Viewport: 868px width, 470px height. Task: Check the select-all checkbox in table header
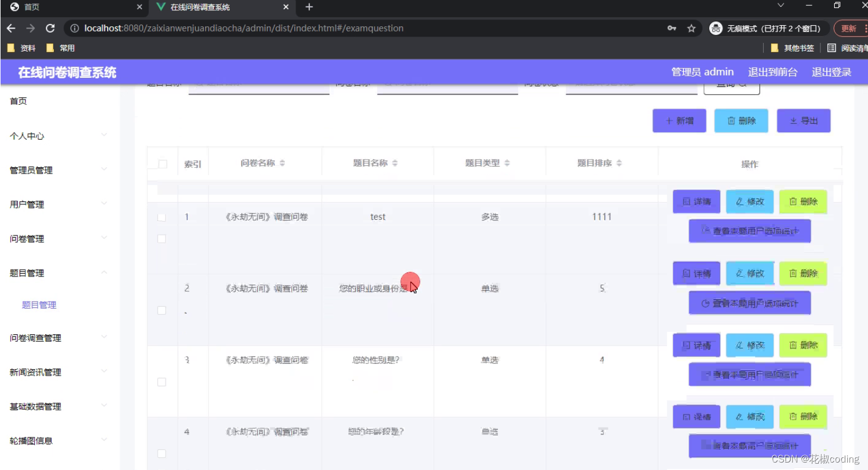coord(162,163)
